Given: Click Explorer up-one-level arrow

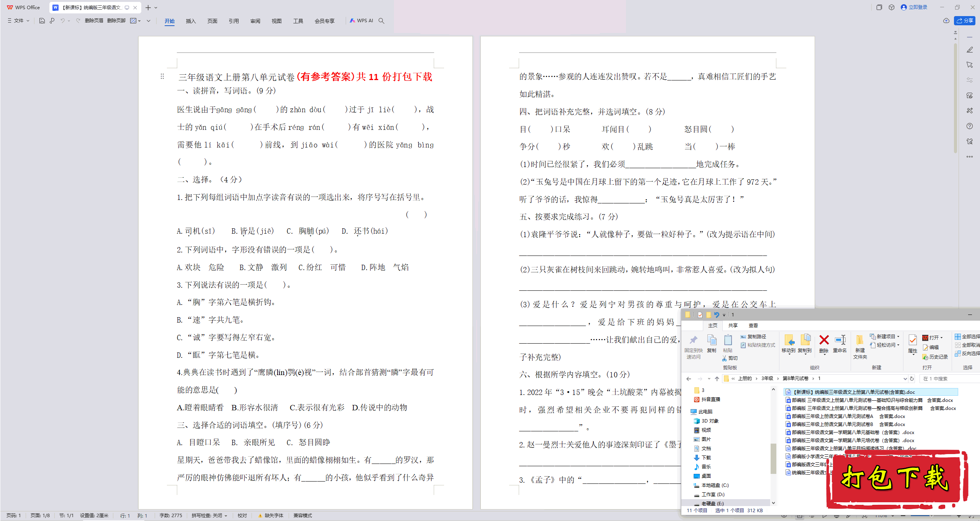Looking at the screenshot, I should point(717,379).
